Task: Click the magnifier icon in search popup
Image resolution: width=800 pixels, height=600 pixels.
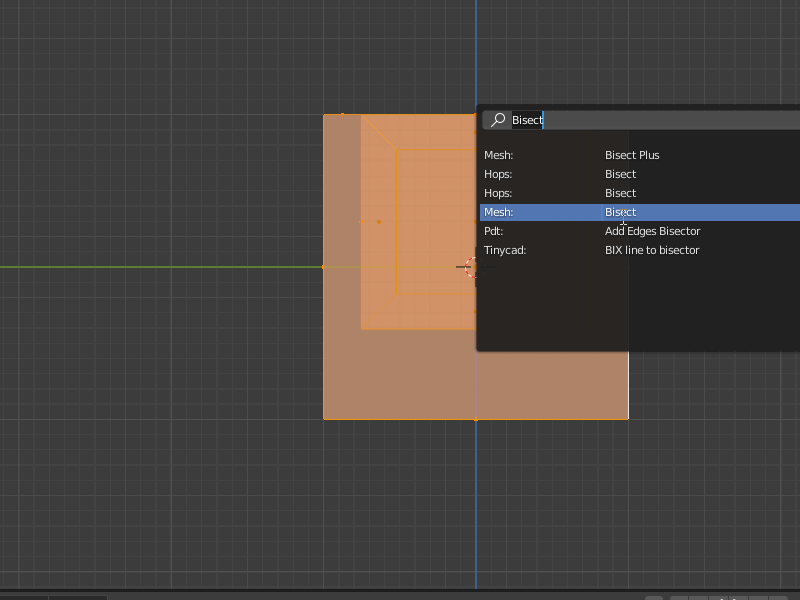Action: pos(497,120)
